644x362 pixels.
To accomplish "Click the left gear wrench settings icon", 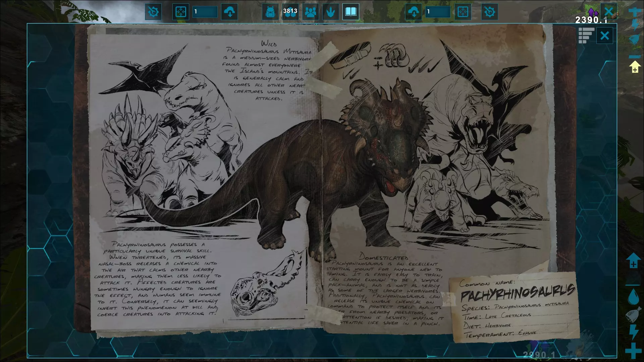I will click(x=153, y=12).
